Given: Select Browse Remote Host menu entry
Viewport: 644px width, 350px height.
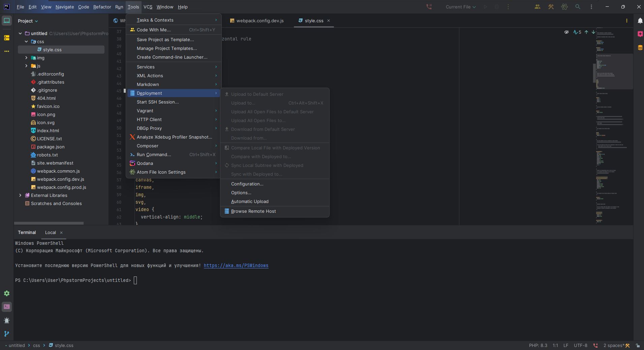Looking at the screenshot, I should click(253, 211).
